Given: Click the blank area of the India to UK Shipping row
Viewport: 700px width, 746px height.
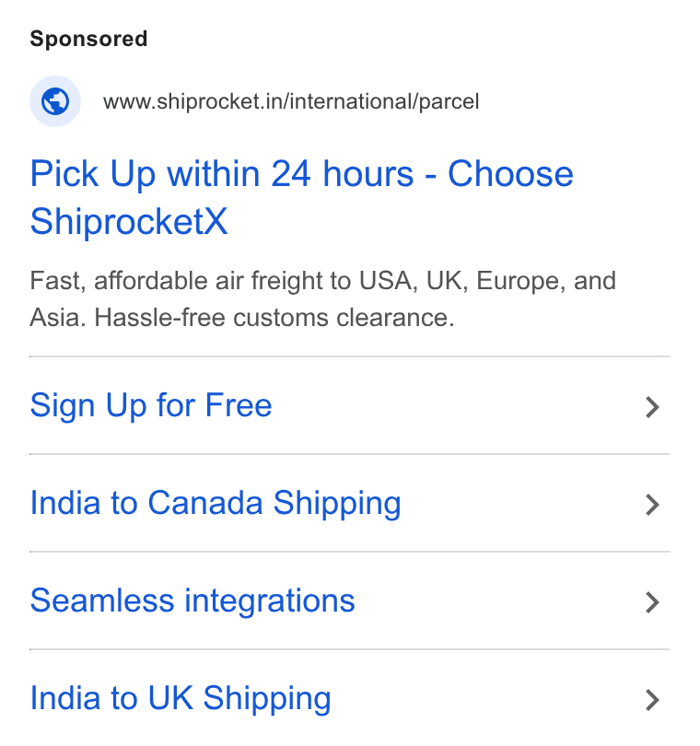Looking at the screenshot, I should 485,698.
